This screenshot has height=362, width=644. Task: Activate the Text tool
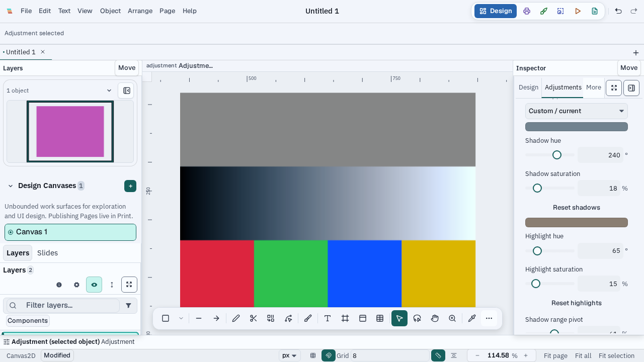coord(328,318)
